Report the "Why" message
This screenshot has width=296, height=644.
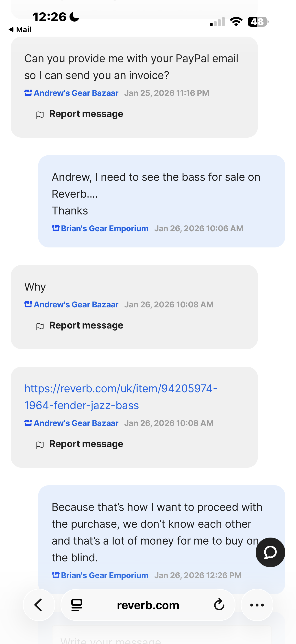(86, 326)
